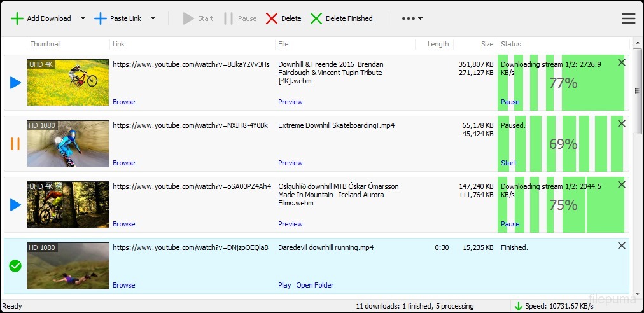Image resolution: width=644 pixels, height=313 pixels.
Task: Expand the Add Download dropdown arrow
Action: [83, 18]
